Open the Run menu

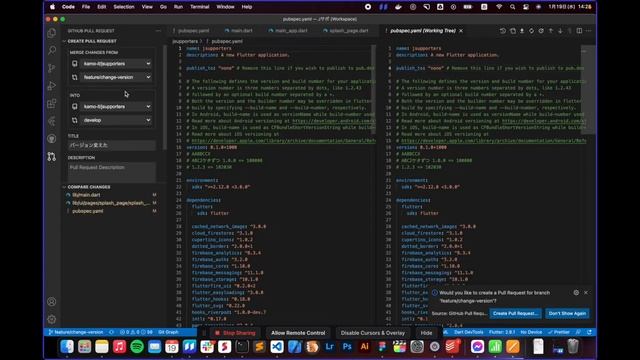178,7
